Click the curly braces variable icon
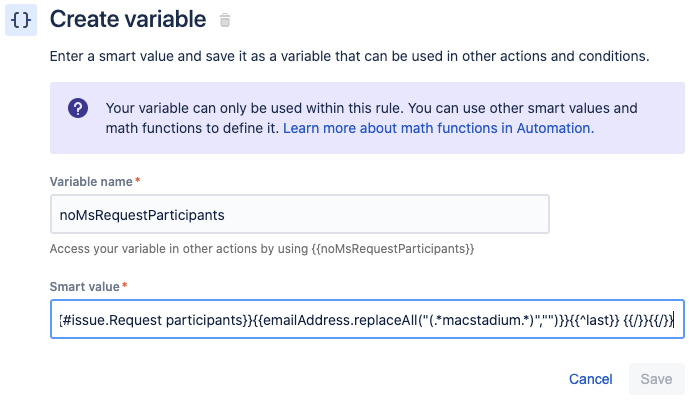Screen dimensions: 689x400 (21, 20)
